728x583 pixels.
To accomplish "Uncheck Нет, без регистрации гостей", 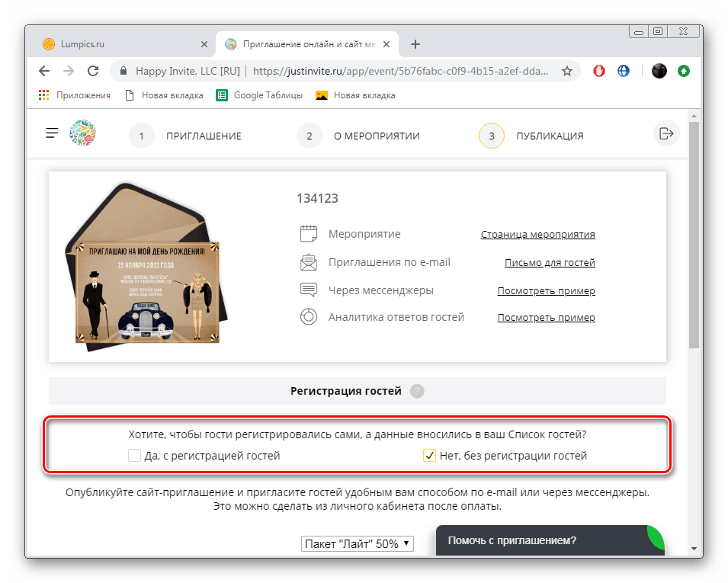I will 429,456.
